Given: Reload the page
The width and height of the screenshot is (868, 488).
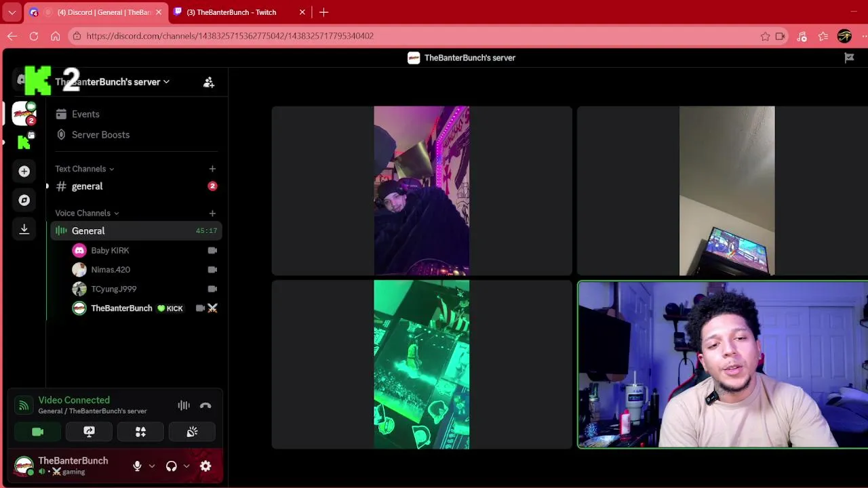Looking at the screenshot, I should tap(34, 36).
